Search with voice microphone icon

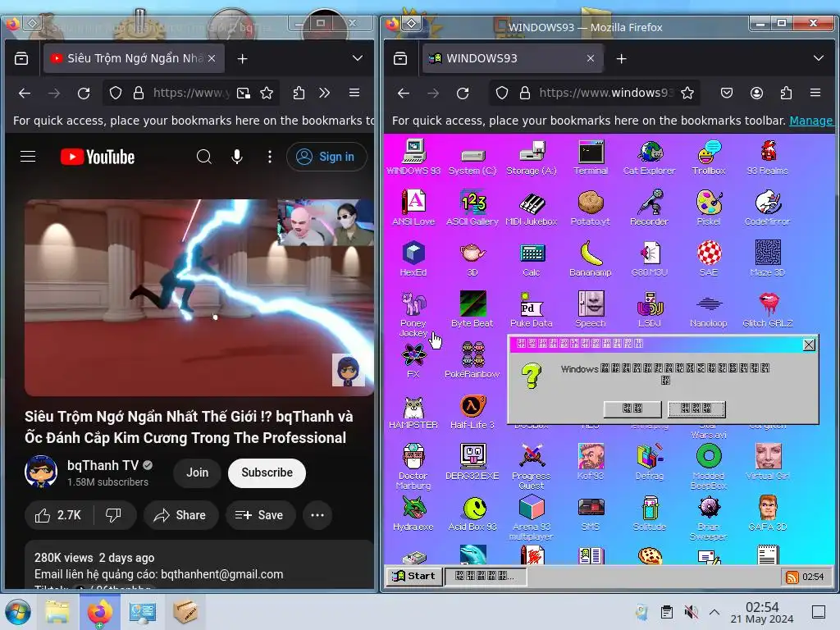tap(237, 157)
